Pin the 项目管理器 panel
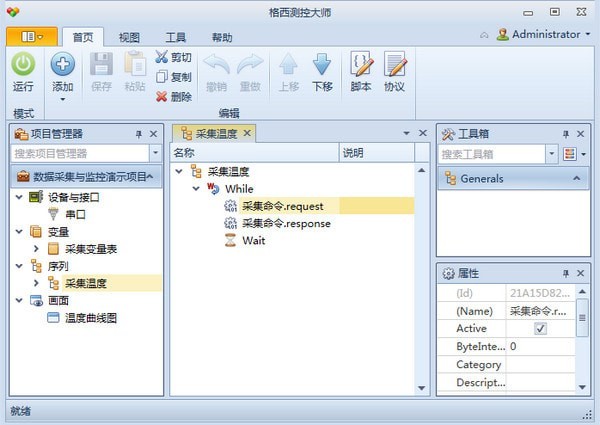Image resolution: width=600 pixels, height=425 pixels. coord(139,134)
